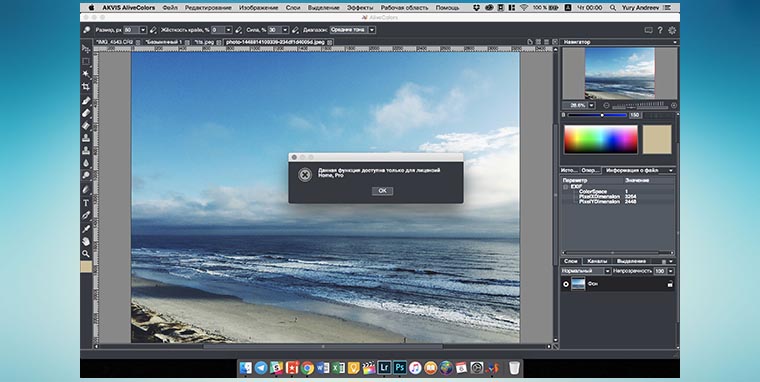Viewport: 760px width, 382px height.
Task: Open the Сила strength dropdown arrow
Action: coord(285,30)
